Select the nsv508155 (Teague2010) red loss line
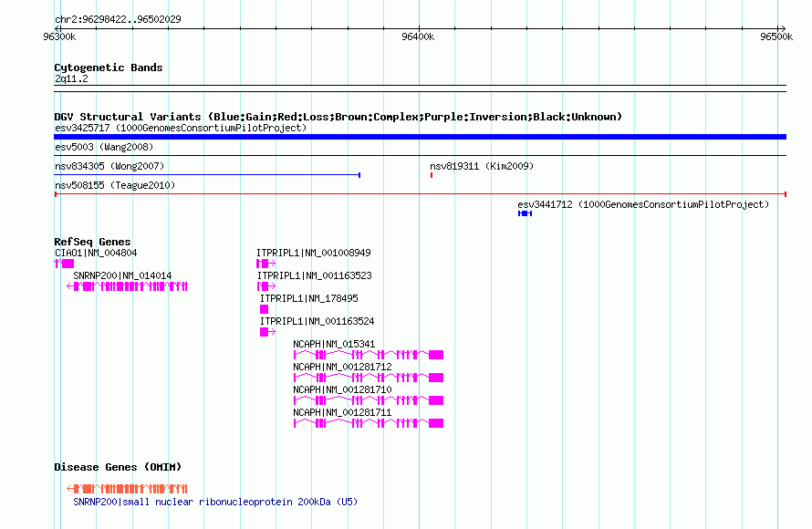The height and width of the screenshot is (529, 812). tap(420, 194)
